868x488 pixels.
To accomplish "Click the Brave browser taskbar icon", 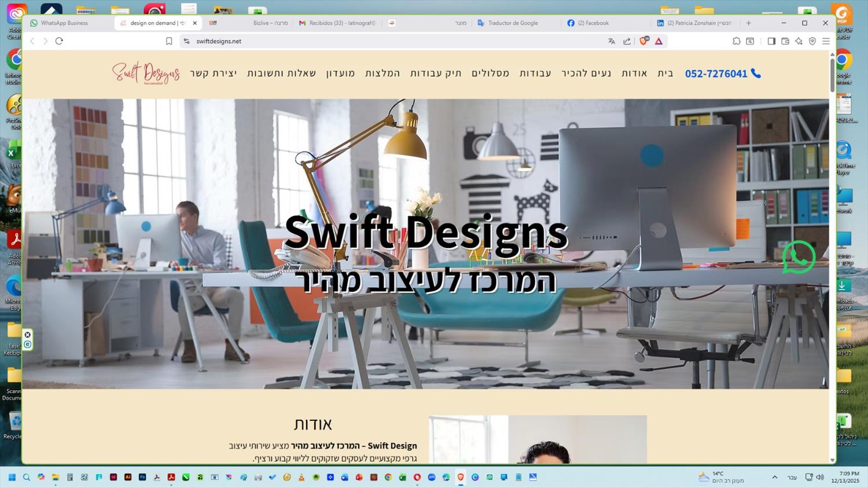I will tap(461, 478).
